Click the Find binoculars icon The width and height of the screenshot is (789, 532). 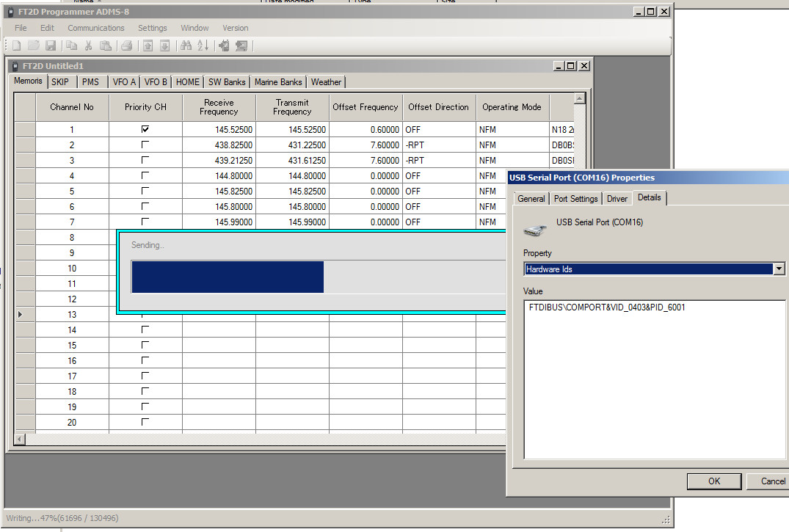point(186,45)
